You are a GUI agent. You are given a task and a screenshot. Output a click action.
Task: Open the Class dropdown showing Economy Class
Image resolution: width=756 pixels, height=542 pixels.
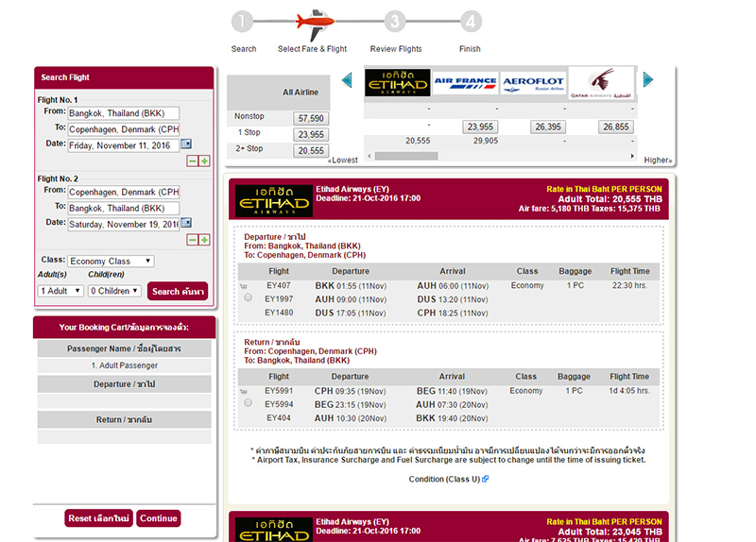click(111, 262)
